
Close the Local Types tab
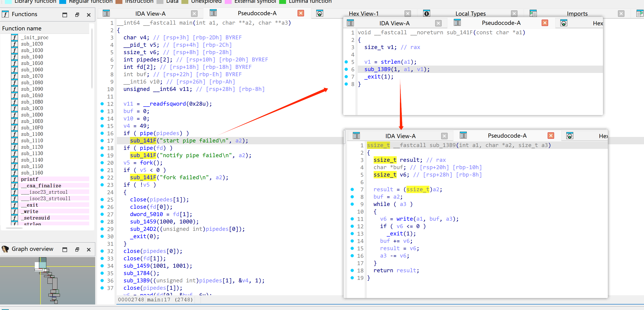(514, 14)
